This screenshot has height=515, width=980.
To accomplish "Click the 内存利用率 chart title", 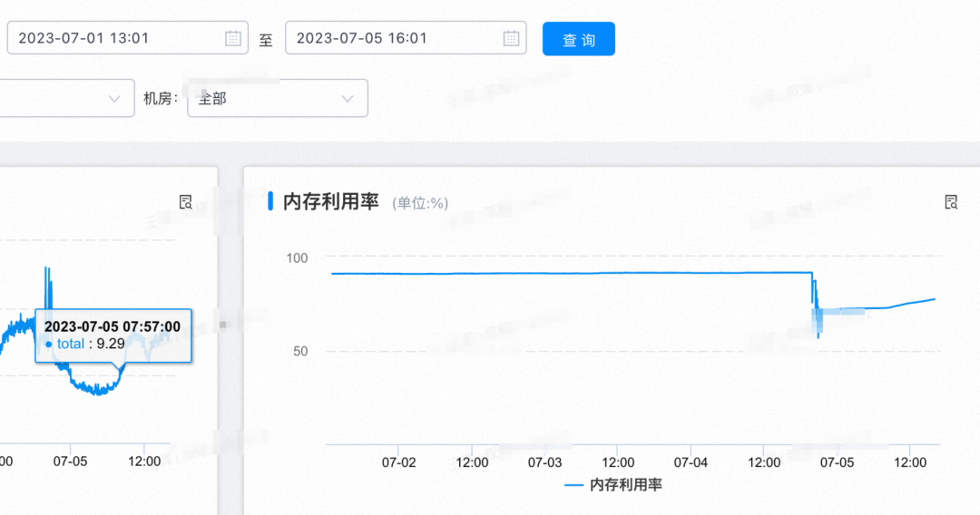I will (x=331, y=202).
